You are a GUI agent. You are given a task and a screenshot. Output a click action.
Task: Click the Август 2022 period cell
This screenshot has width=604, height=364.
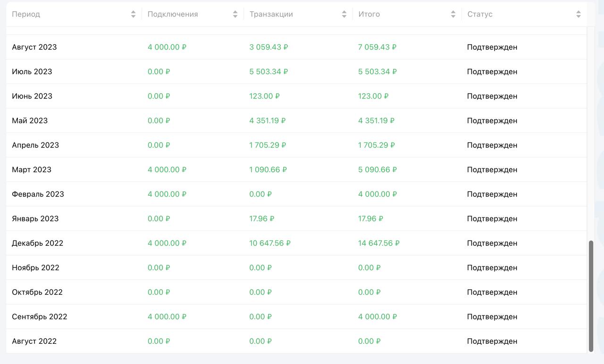click(x=34, y=341)
